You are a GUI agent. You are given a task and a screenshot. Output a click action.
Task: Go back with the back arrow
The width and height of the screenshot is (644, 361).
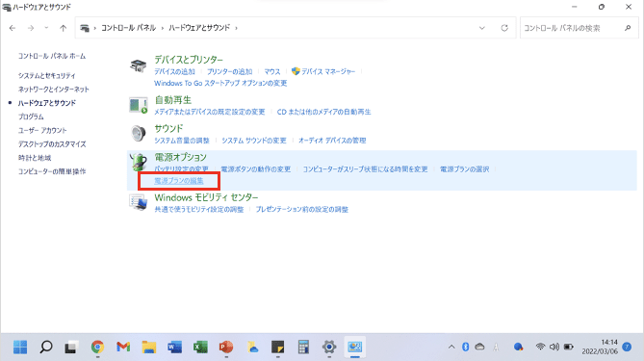pyautogui.click(x=13, y=28)
